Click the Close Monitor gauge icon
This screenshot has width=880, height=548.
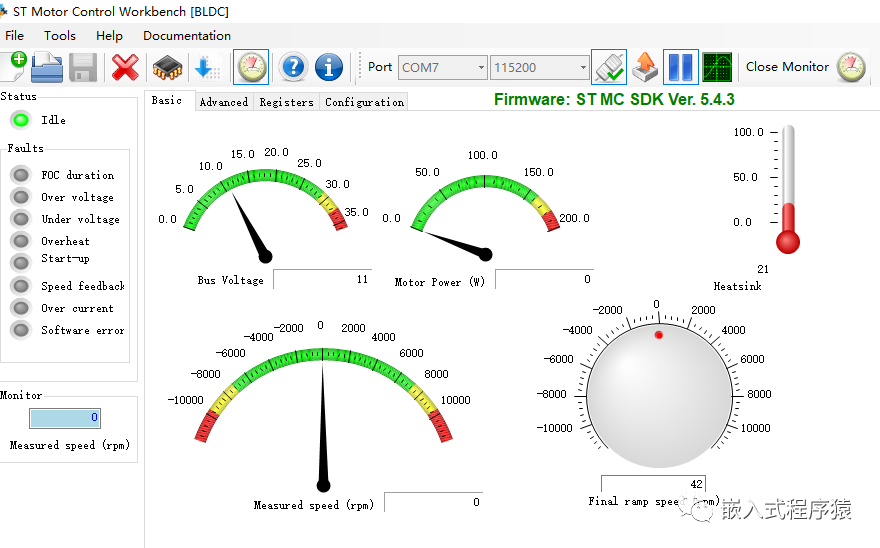[x=851, y=67]
